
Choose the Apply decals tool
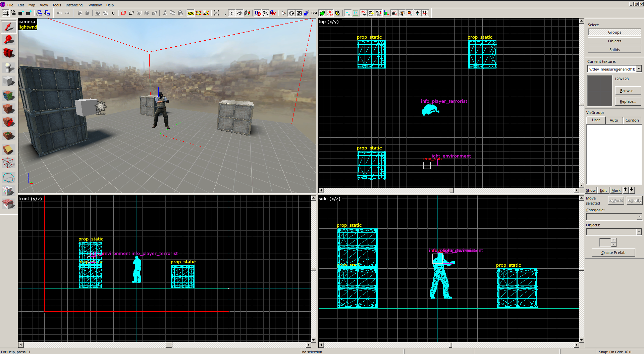point(9,122)
